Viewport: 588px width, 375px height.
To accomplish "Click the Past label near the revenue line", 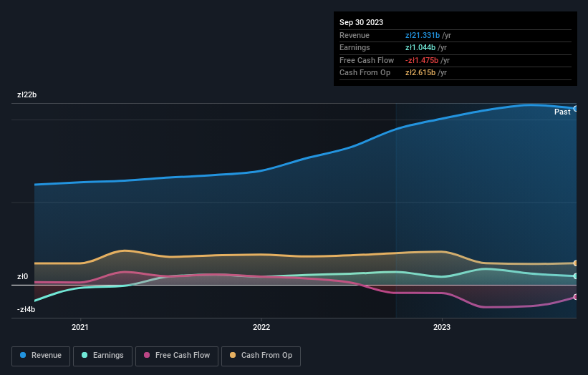I will click(562, 112).
